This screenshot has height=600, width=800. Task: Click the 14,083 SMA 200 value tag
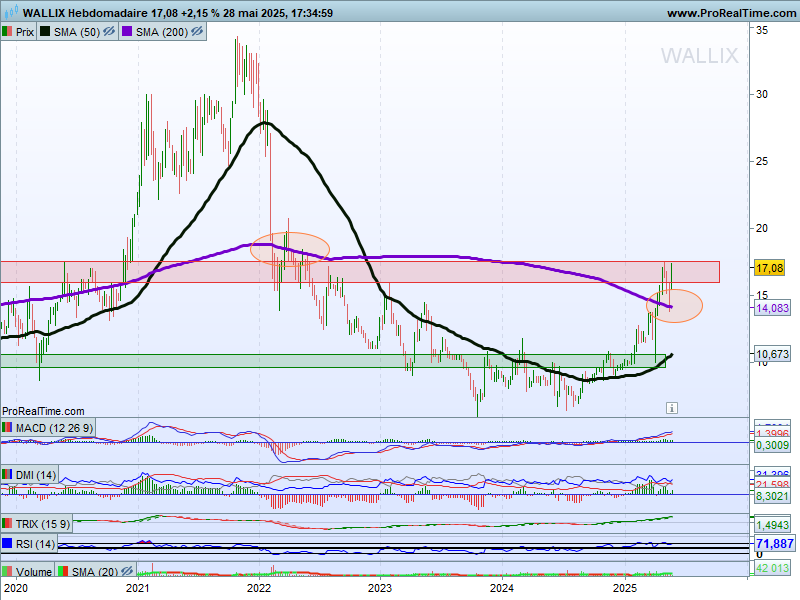pos(772,308)
